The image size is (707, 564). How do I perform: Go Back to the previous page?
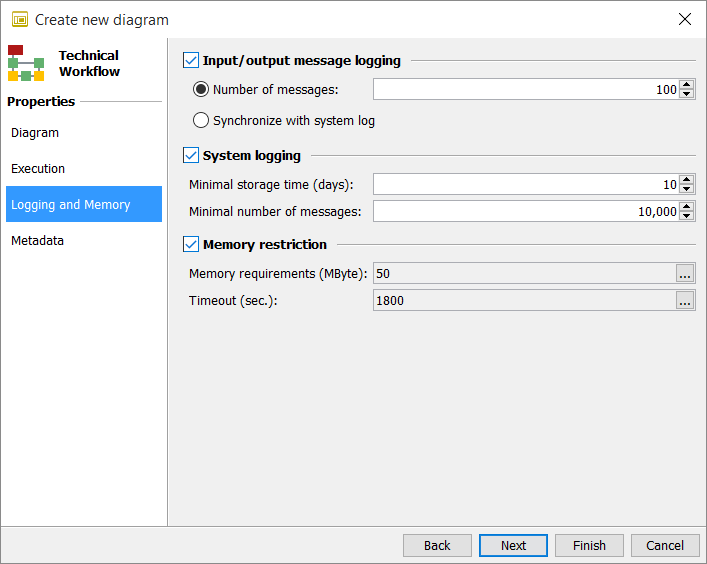(437, 545)
